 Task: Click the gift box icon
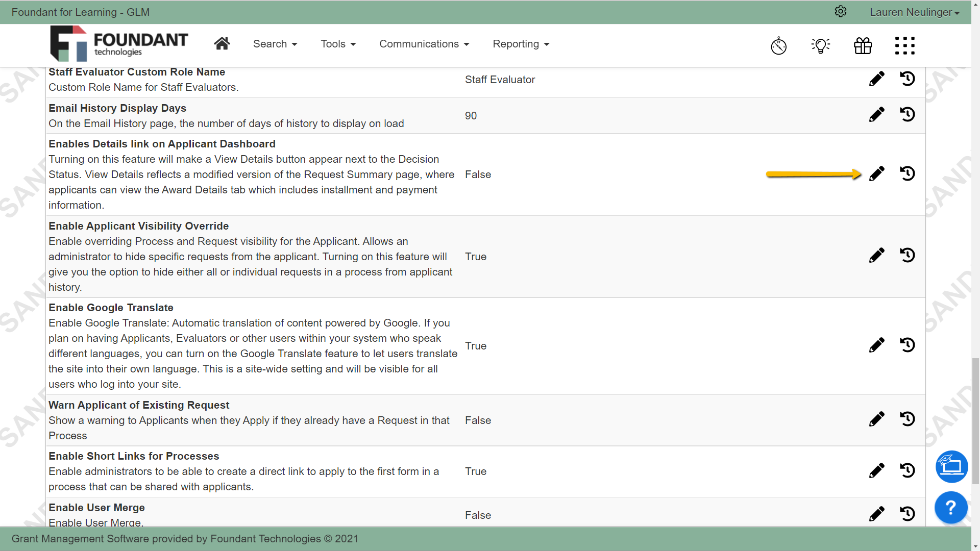point(863,46)
